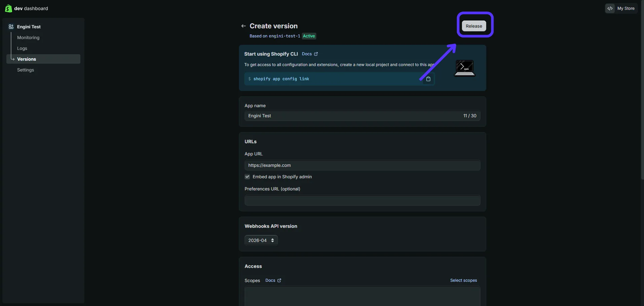Select Versions in the sidebar

click(43, 59)
